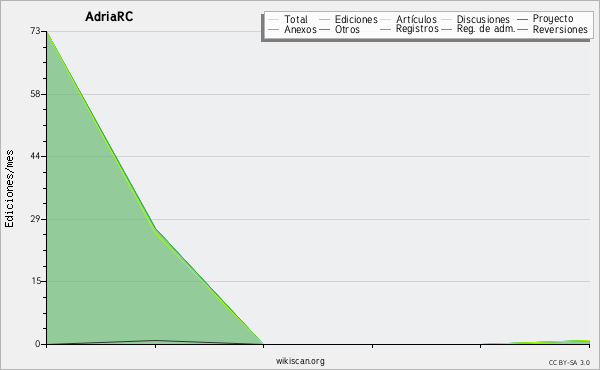Click the 29 y-axis value
600x370 pixels.
click(x=36, y=219)
